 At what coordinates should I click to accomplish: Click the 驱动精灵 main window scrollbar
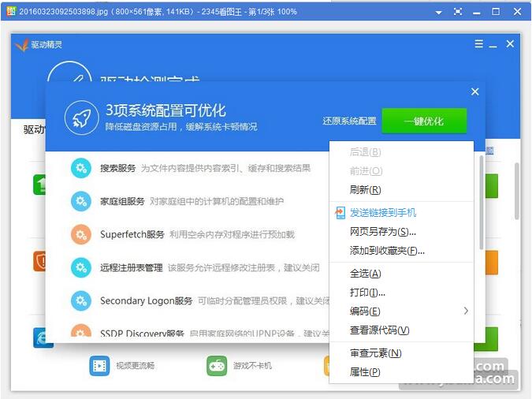point(517,191)
